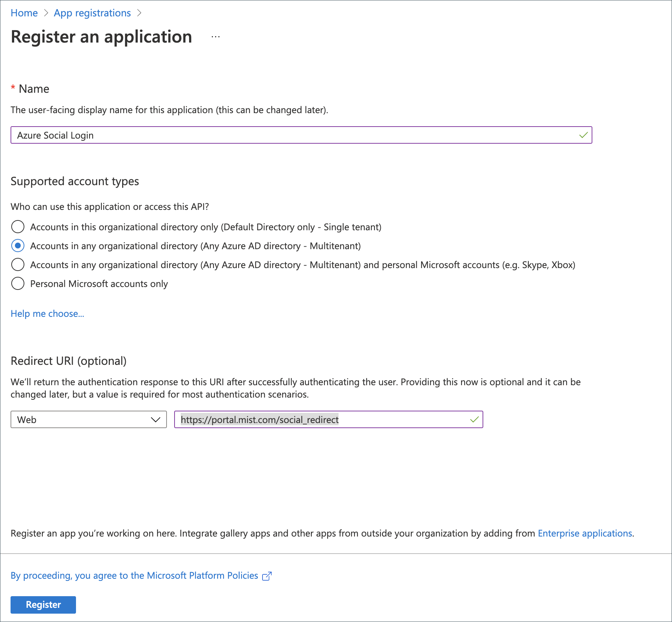
Task: Click the external link icon beside Platform Policies
Action: (x=267, y=576)
